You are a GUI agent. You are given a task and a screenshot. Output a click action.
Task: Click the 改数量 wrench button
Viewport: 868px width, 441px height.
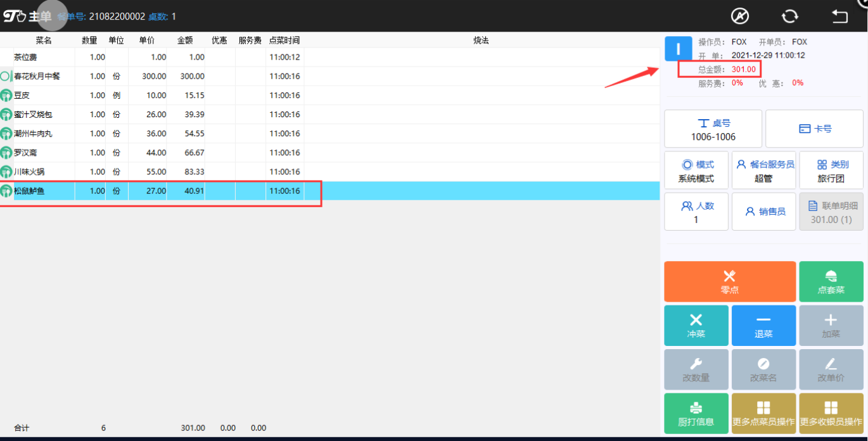[x=696, y=369]
